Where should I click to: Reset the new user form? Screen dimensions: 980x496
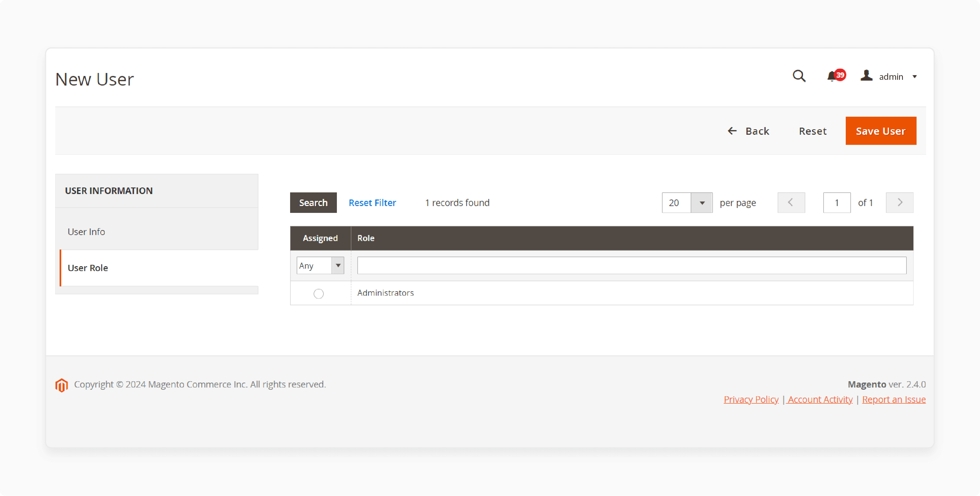[x=813, y=131]
